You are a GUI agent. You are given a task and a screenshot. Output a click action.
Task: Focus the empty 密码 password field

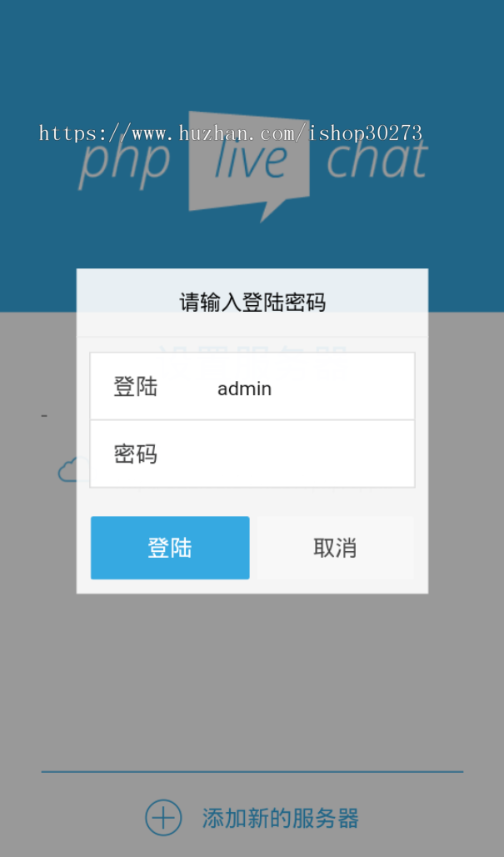pyautogui.click(x=252, y=454)
